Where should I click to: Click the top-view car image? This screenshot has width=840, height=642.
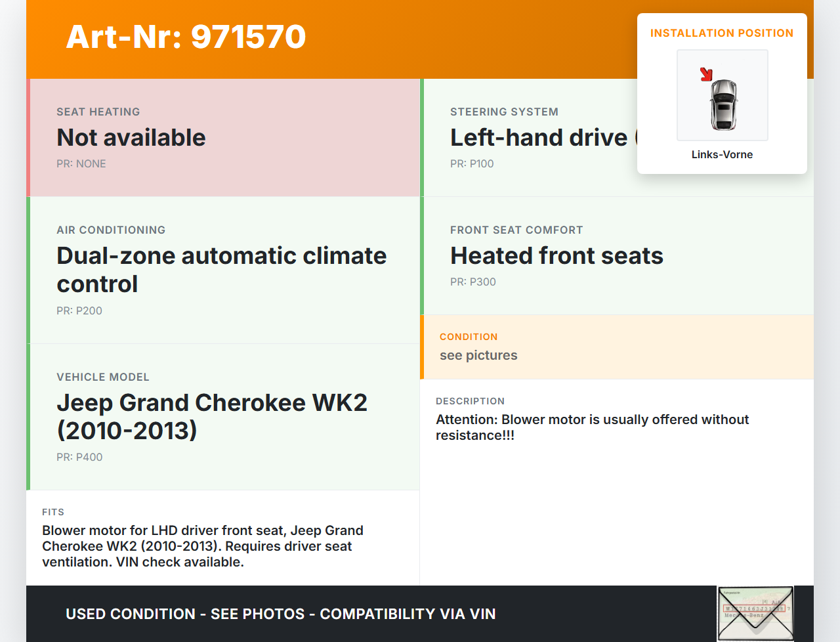click(x=723, y=104)
